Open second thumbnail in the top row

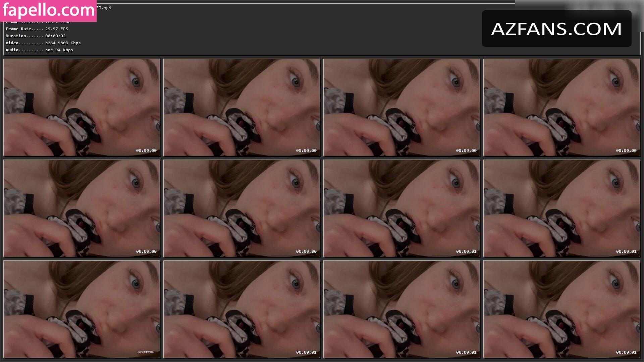[x=241, y=107]
